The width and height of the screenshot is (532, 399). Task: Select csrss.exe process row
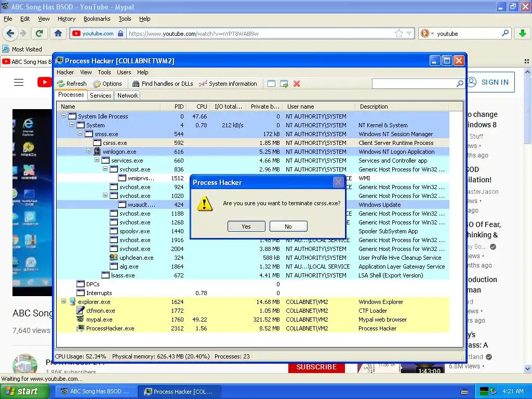(253, 143)
